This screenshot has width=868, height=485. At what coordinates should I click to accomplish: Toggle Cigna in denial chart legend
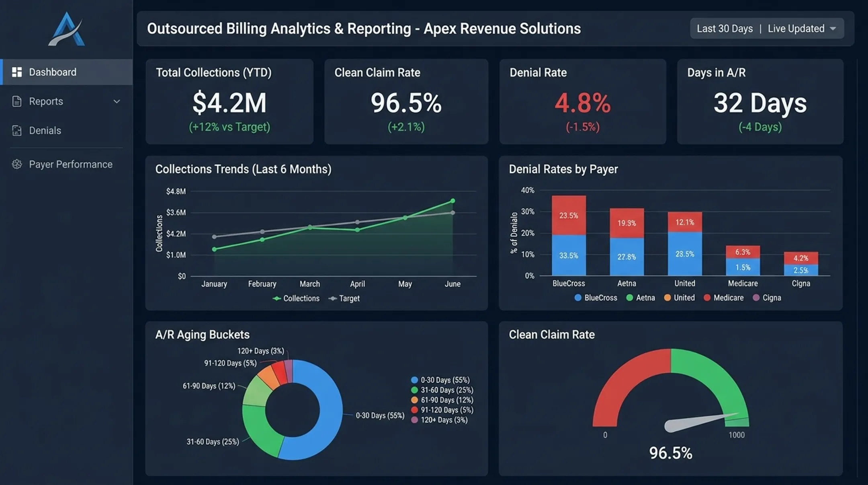[x=767, y=298]
